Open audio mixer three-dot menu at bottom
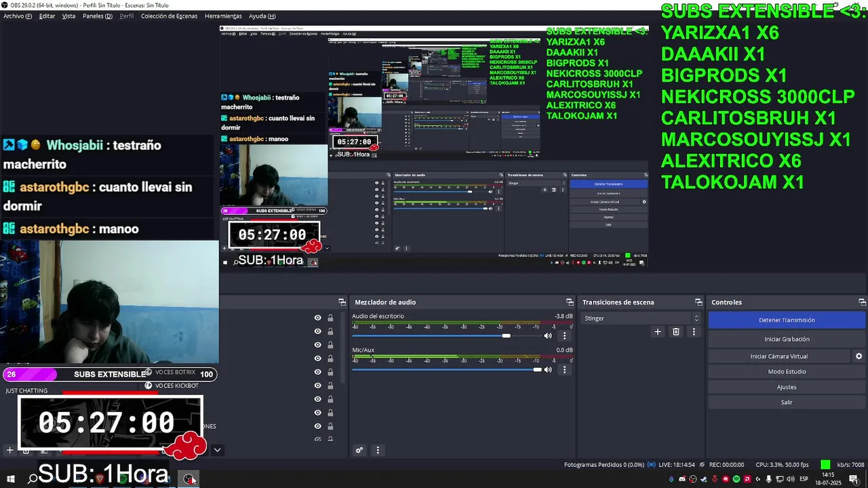This screenshot has width=868, height=488. click(378, 450)
